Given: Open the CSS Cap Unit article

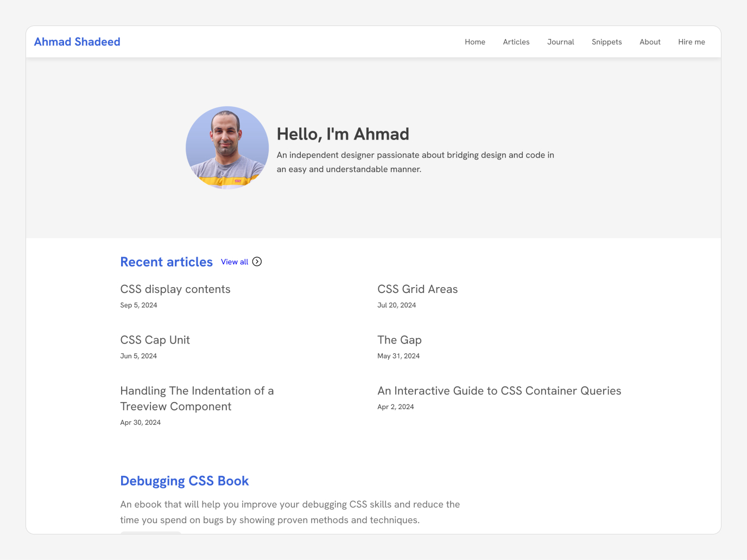Looking at the screenshot, I should [x=155, y=340].
